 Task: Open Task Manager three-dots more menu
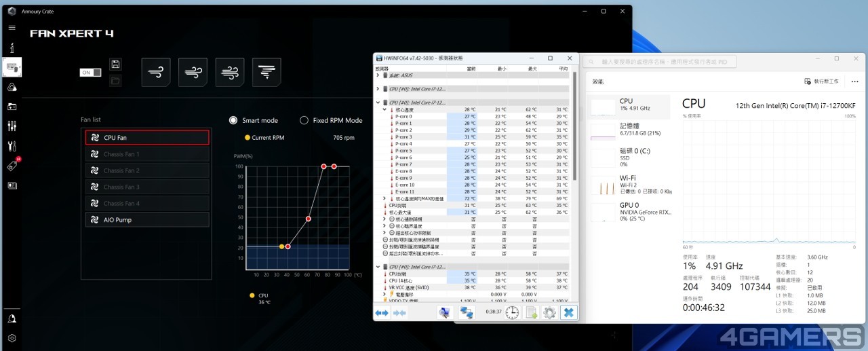click(854, 81)
